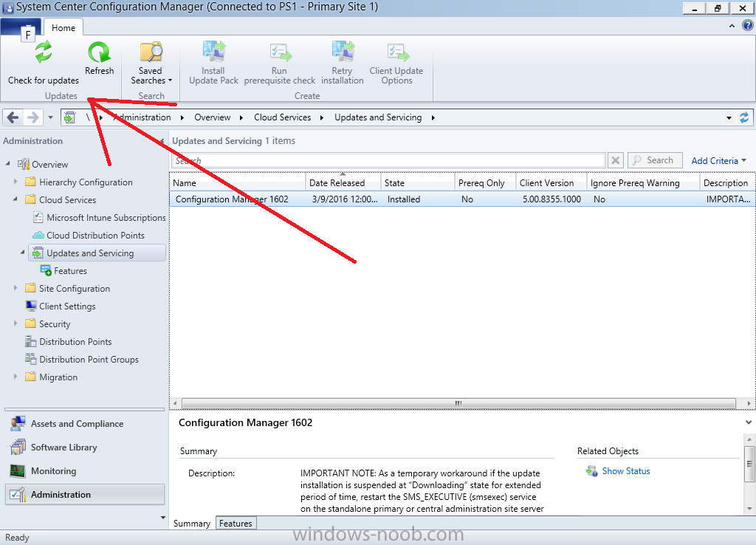Collapse the Updates and Servicing node arrow
756x545 pixels.
click(x=23, y=253)
